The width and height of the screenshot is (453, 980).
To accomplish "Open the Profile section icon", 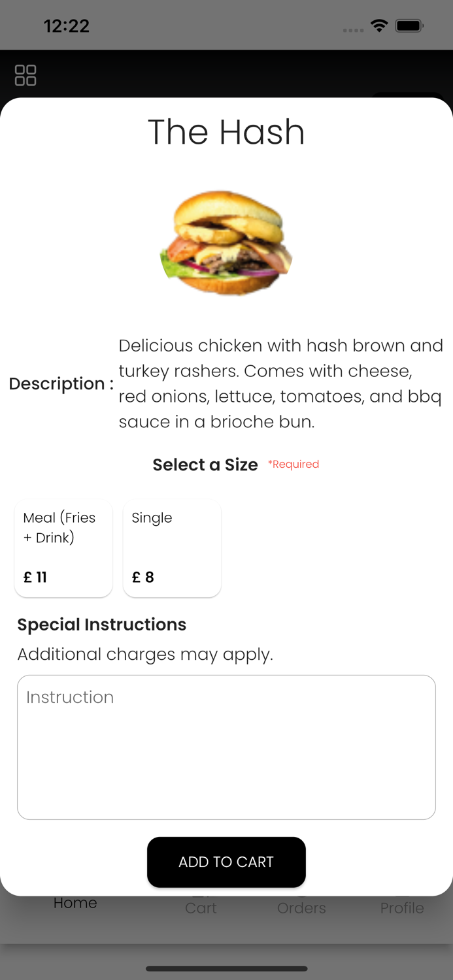I will [402, 907].
